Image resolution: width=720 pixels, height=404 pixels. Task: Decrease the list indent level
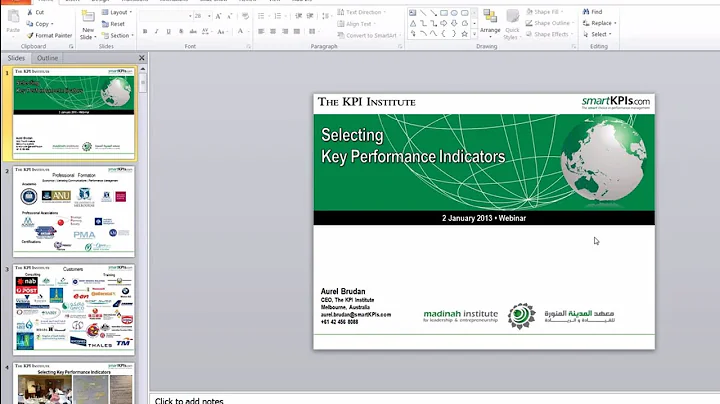click(x=298, y=16)
